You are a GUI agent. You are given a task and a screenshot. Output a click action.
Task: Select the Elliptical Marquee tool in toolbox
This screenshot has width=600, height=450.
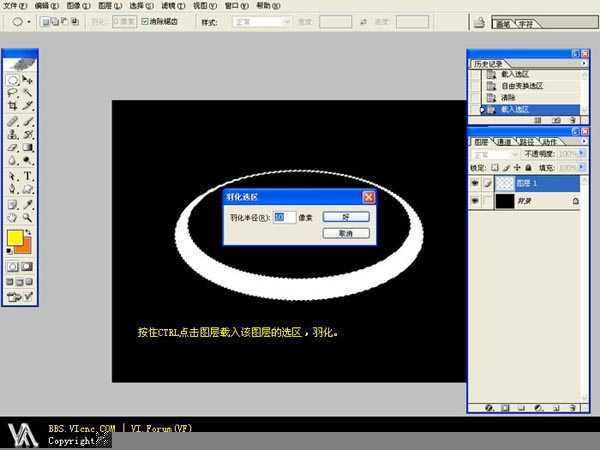[13, 80]
